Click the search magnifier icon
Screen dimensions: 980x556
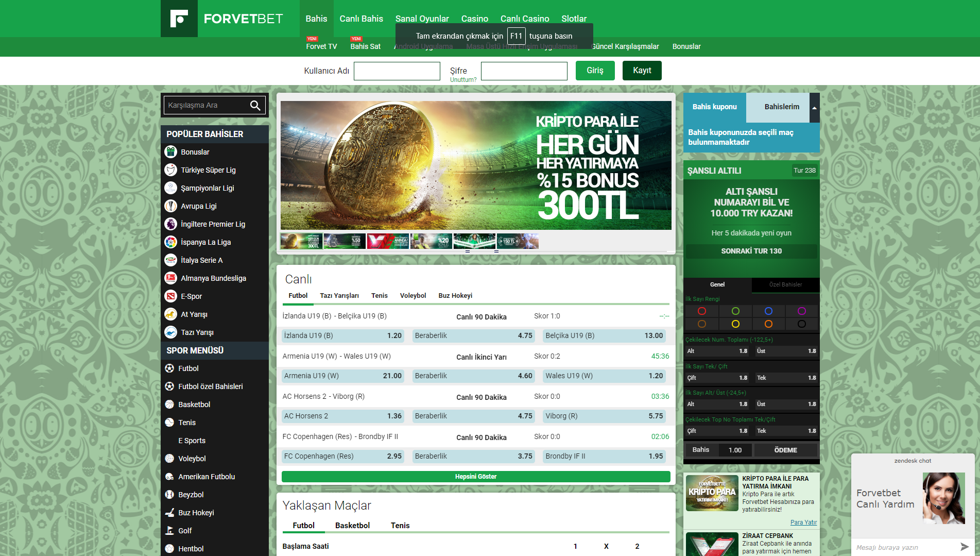tap(255, 106)
